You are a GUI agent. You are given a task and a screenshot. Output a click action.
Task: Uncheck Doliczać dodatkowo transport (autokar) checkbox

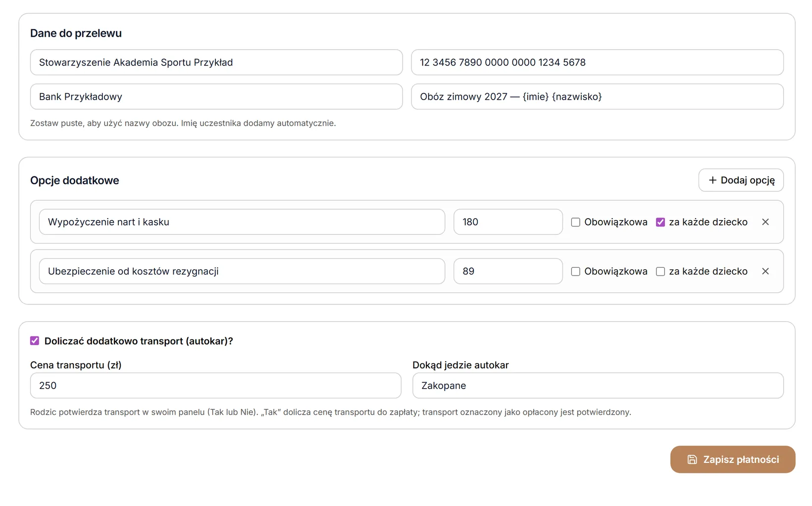point(35,340)
